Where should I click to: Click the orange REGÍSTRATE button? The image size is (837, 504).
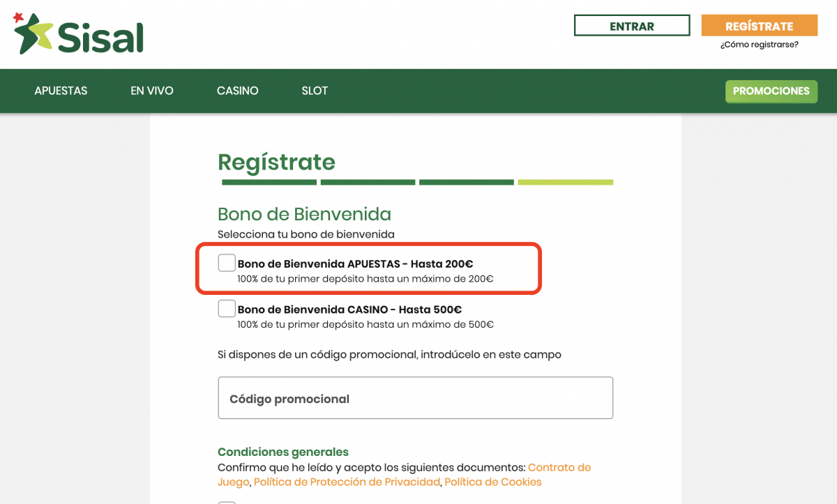coord(759,26)
